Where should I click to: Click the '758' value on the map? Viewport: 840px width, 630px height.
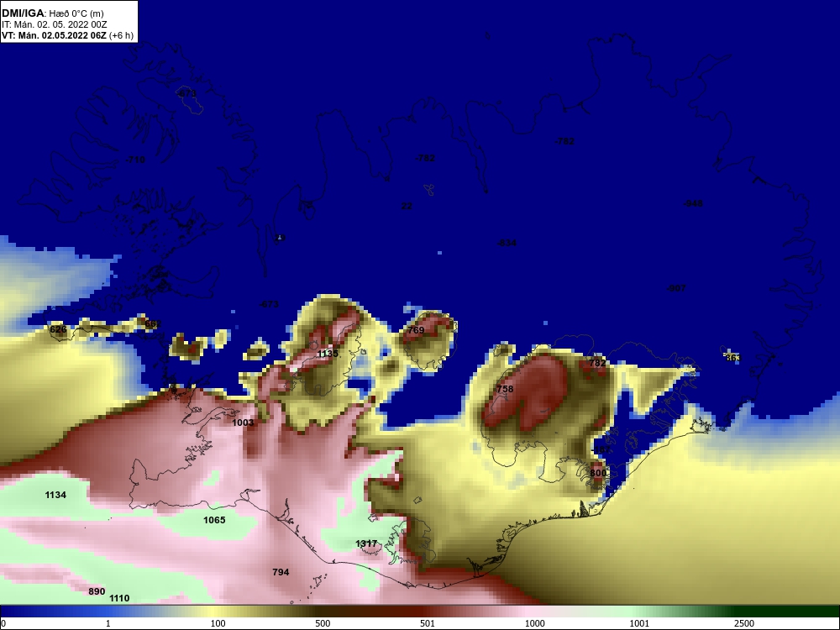click(x=505, y=389)
